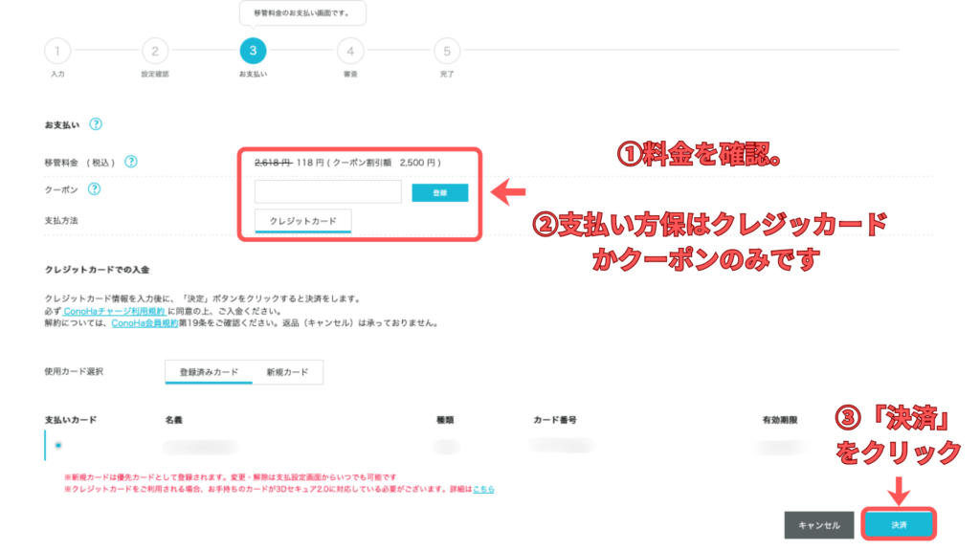Open the ConoHa会員規約 link
The image size is (980, 551).
click(x=144, y=323)
